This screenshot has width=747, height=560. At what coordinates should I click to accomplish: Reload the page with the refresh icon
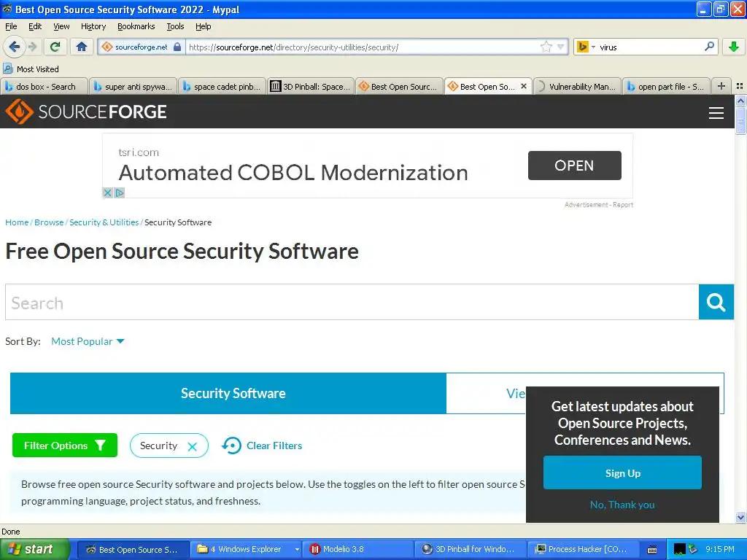tap(55, 47)
